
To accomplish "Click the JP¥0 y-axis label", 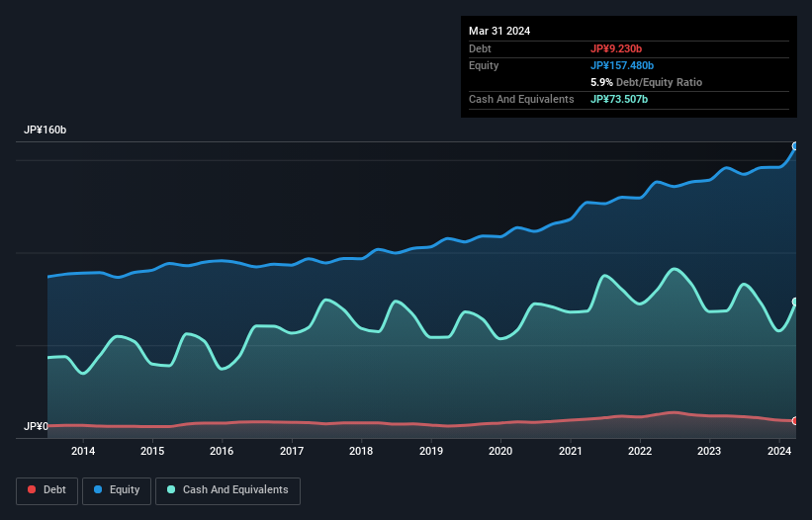I will tap(36, 426).
